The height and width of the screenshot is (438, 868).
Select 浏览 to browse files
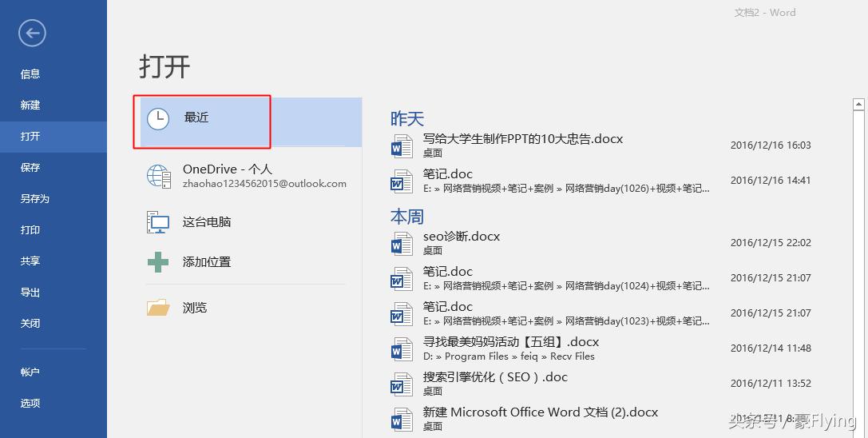pos(195,308)
